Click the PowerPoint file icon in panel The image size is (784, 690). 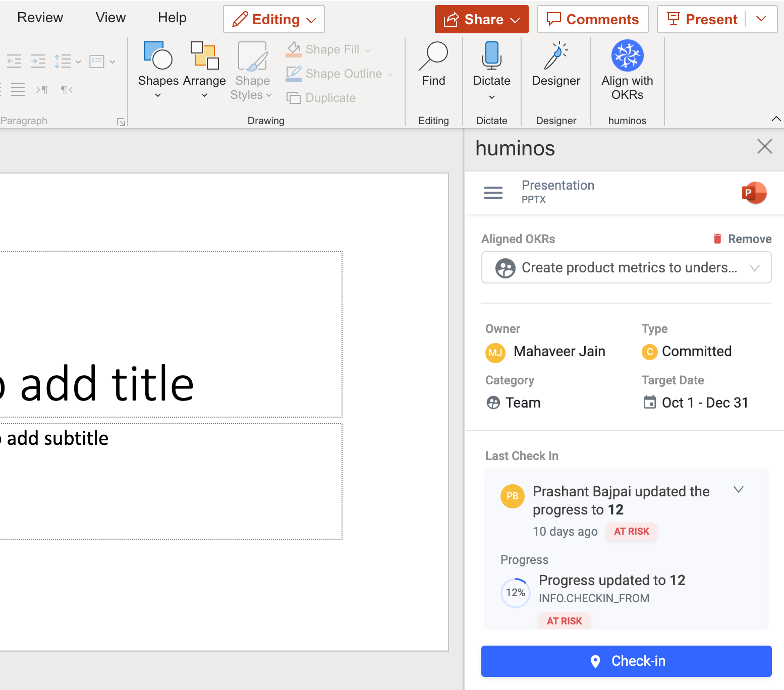point(754,193)
